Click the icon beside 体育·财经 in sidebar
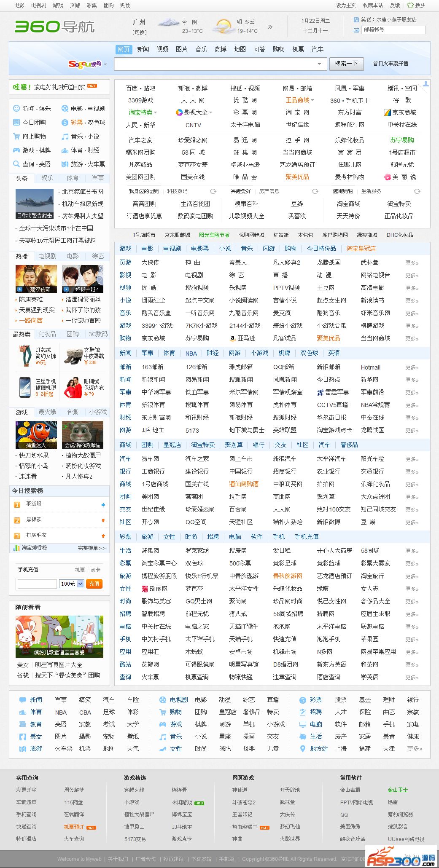 pos(65,150)
